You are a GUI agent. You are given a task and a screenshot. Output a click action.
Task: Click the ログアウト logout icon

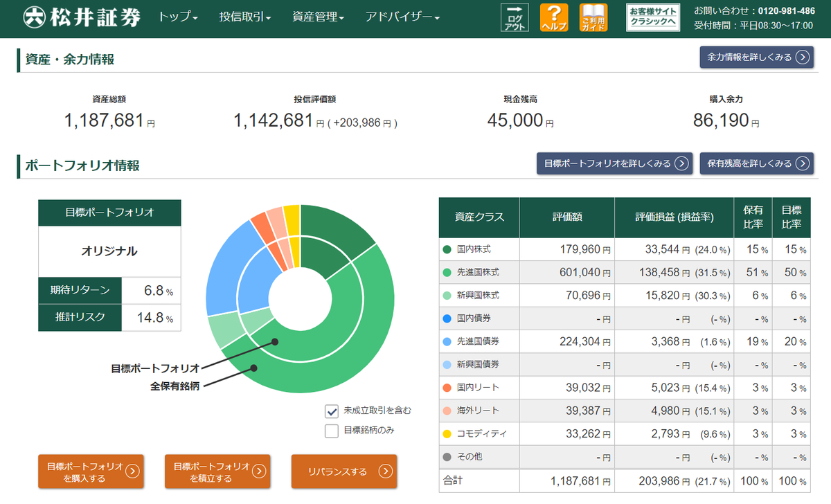tap(515, 17)
